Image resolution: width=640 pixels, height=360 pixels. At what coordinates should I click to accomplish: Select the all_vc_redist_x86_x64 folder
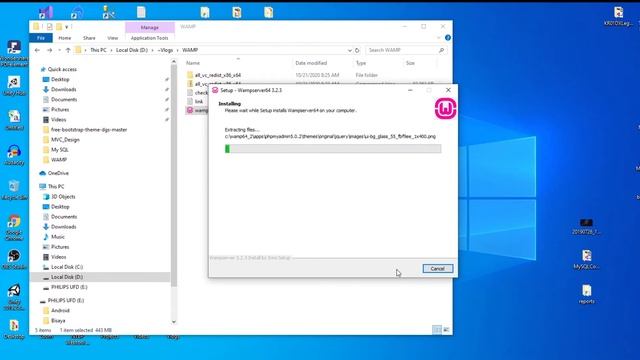click(218, 75)
